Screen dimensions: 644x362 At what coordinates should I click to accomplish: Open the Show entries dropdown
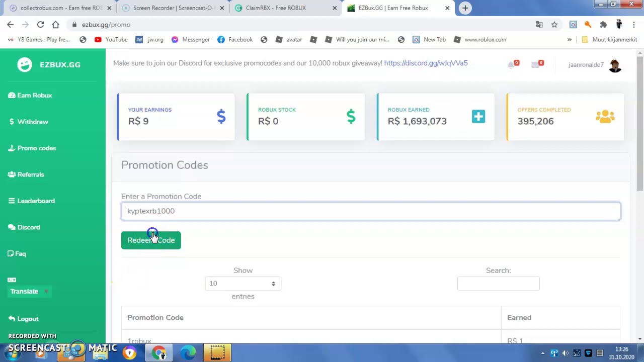243,284
